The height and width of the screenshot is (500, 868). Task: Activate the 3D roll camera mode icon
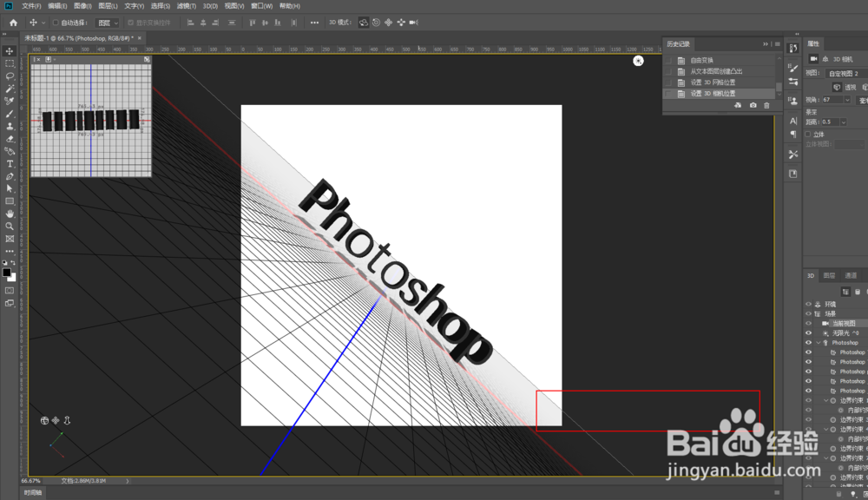[376, 23]
